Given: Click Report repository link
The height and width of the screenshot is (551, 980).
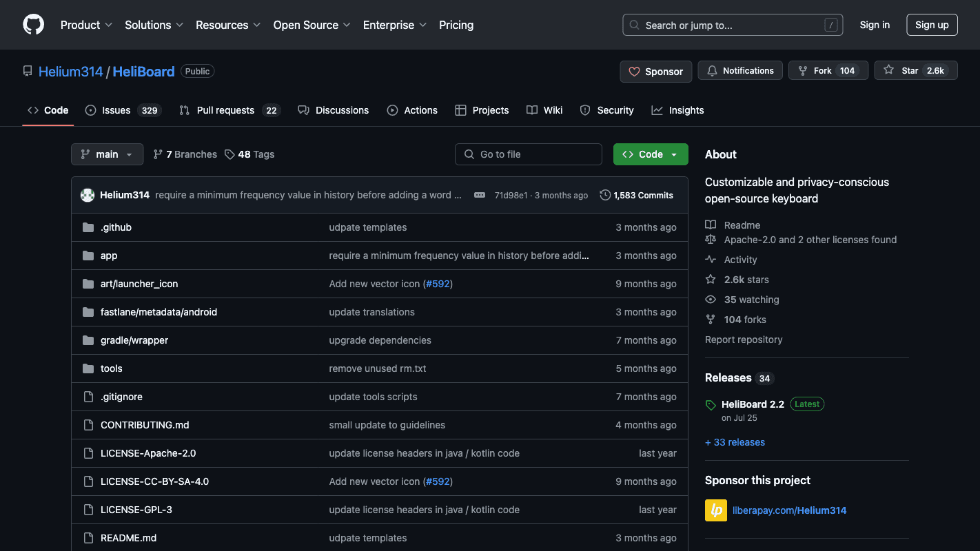Looking at the screenshot, I should [x=744, y=340].
